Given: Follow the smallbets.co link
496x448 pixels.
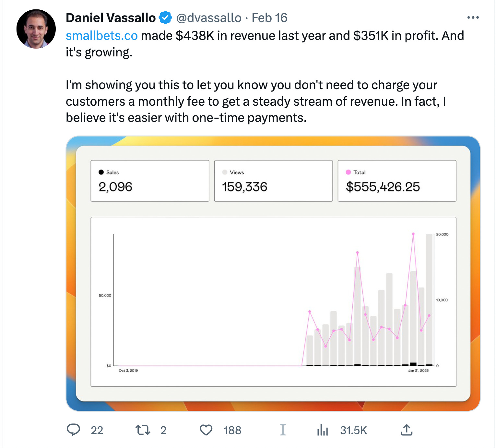Looking at the screenshot, I should pos(102,36).
